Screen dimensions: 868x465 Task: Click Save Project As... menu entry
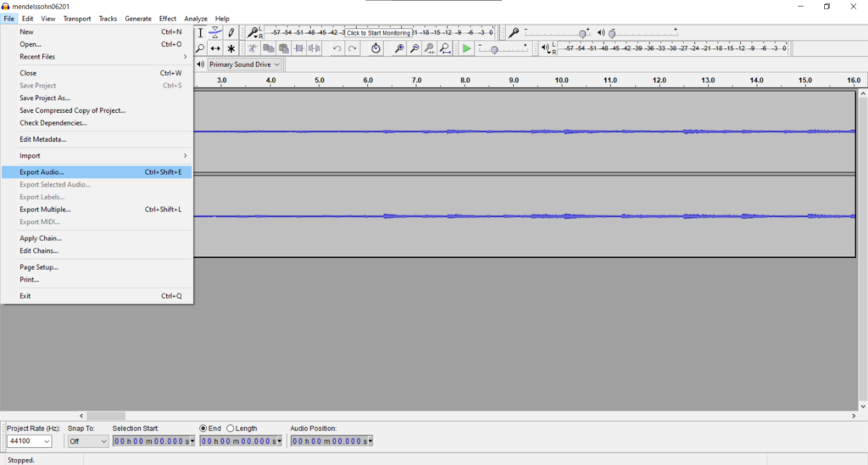(x=45, y=98)
